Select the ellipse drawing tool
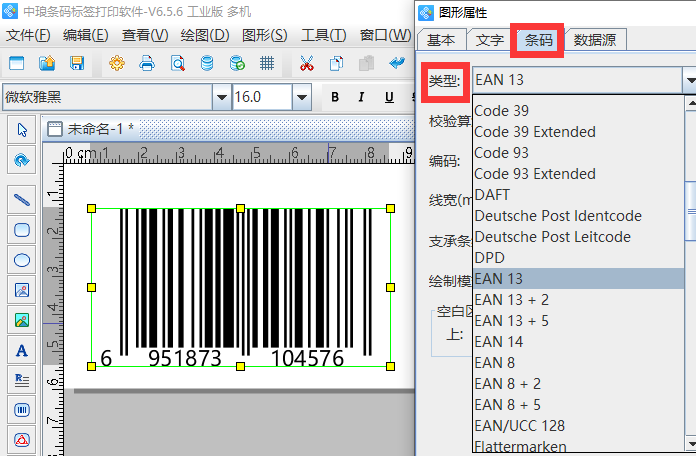 tap(22, 260)
